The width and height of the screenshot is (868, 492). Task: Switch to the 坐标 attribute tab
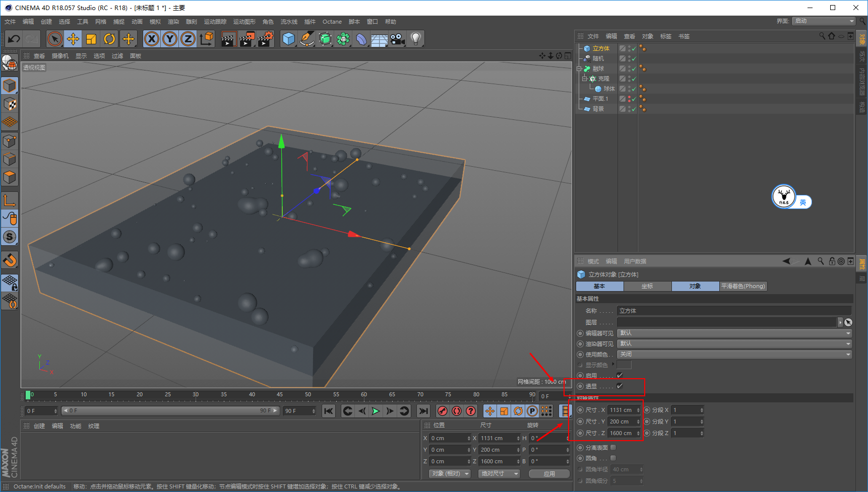coord(647,286)
